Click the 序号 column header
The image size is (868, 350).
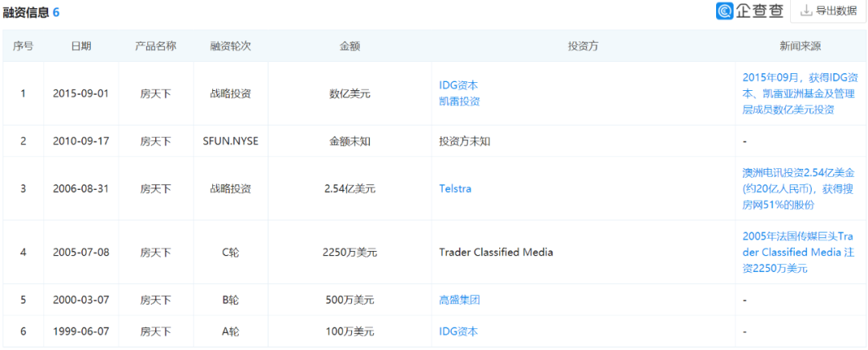23,47
